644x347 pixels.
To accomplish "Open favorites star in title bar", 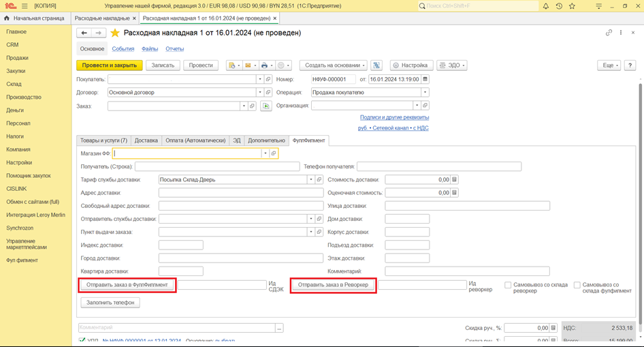I will 572,6.
